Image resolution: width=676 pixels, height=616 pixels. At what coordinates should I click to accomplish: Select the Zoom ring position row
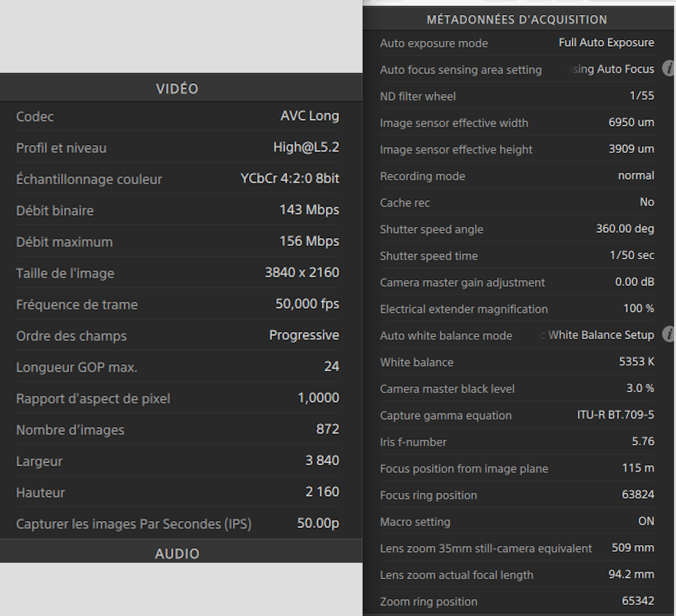point(517,601)
